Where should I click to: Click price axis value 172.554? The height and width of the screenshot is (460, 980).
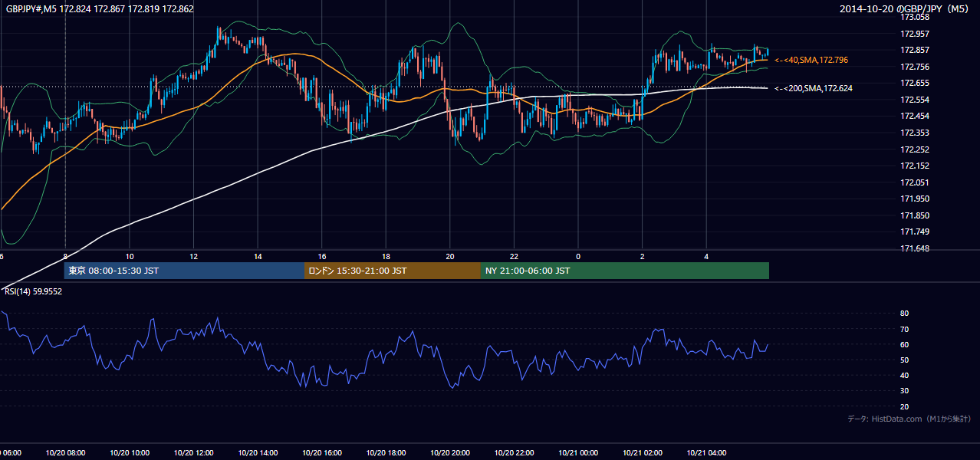click(x=915, y=100)
